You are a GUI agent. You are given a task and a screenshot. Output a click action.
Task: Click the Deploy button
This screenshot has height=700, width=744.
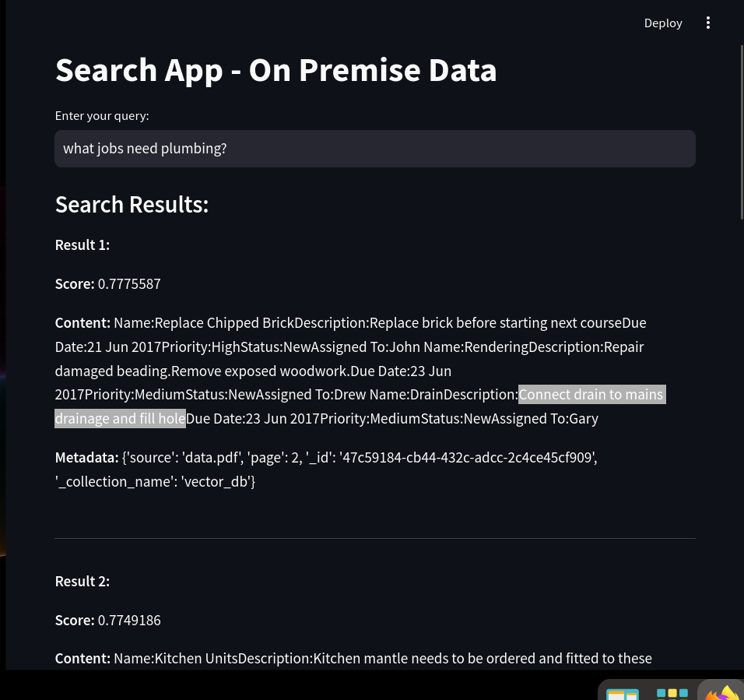point(663,23)
